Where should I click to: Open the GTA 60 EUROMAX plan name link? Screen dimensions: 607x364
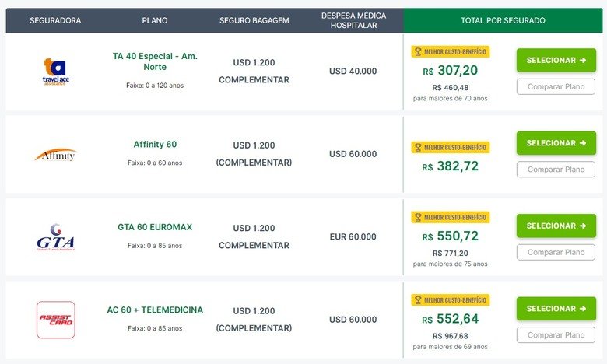click(x=155, y=227)
